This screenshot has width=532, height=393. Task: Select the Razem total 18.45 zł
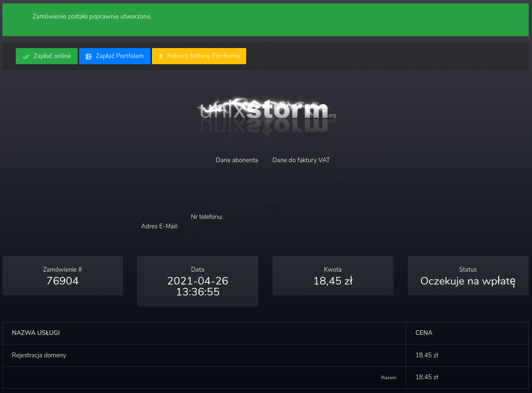(x=427, y=377)
